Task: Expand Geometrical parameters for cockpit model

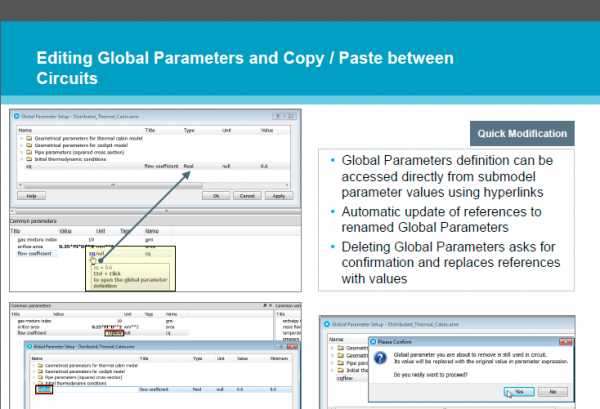Action: pos(22,146)
